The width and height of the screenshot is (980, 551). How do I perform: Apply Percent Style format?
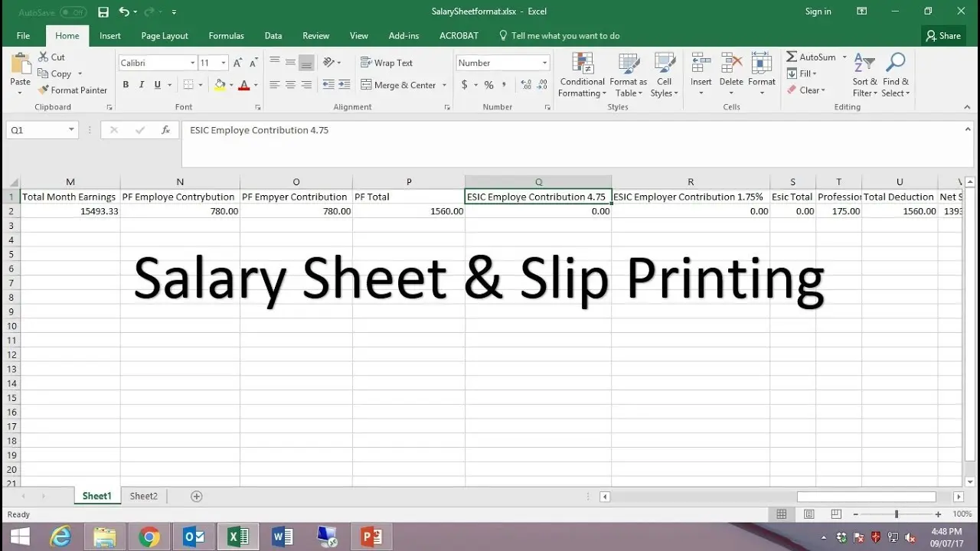pos(488,85)
